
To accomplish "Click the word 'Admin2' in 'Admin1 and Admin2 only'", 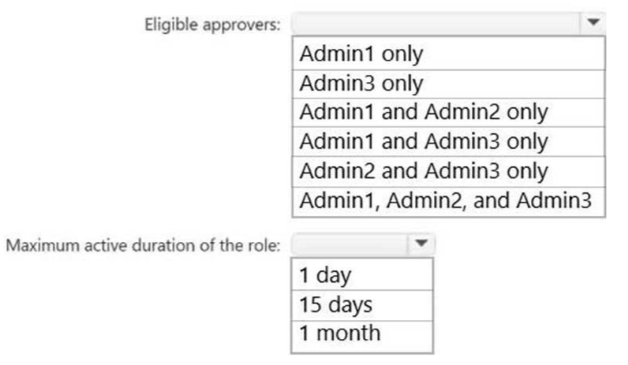I will 462,111.
